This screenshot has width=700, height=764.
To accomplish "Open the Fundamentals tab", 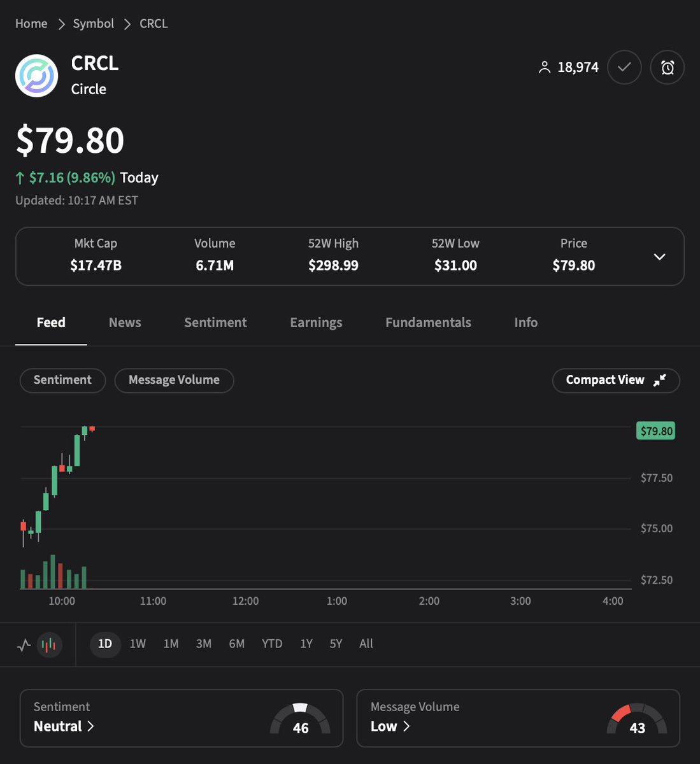I will pyautogui.click(x=428, y=323).
